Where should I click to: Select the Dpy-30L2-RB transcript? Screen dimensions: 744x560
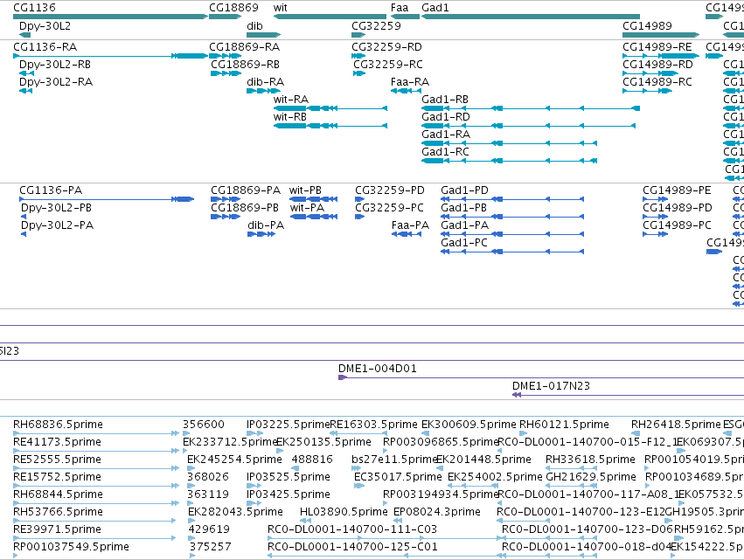point(26,73)
